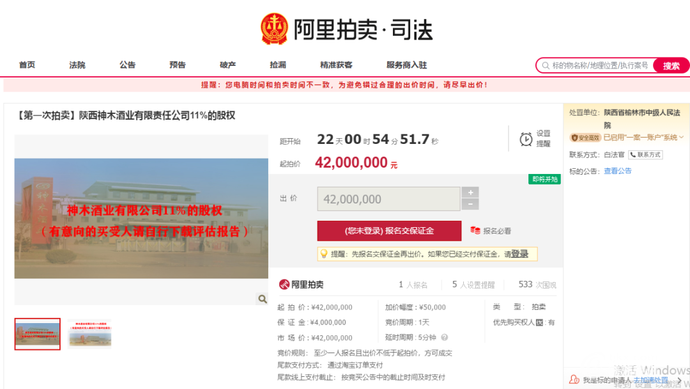The height and width of the screenshot is (389, 690).
Task: Select the first selected image thumbnail
Action: (x=37, y=334)
